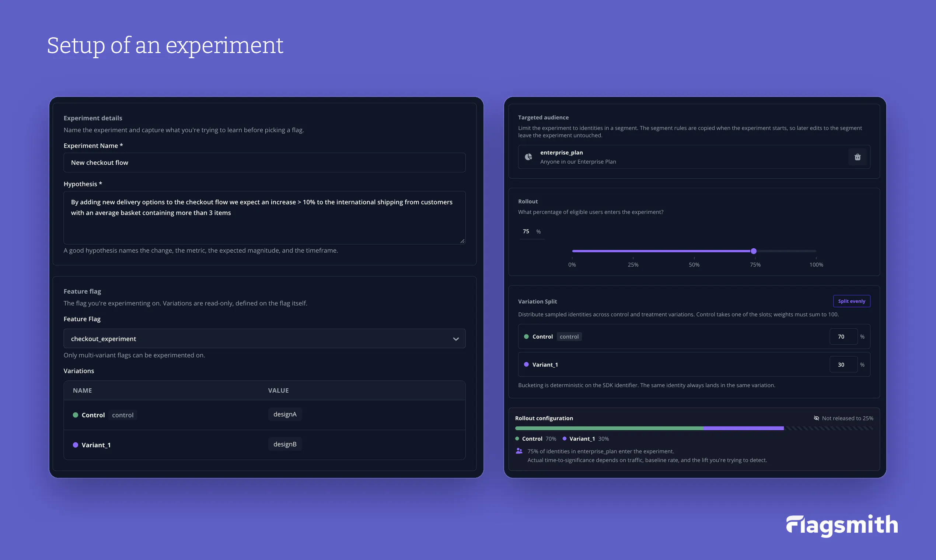Edit the Control weight field showing 70
Viewport: 936px width, 560px height.
tap(843, 337)
